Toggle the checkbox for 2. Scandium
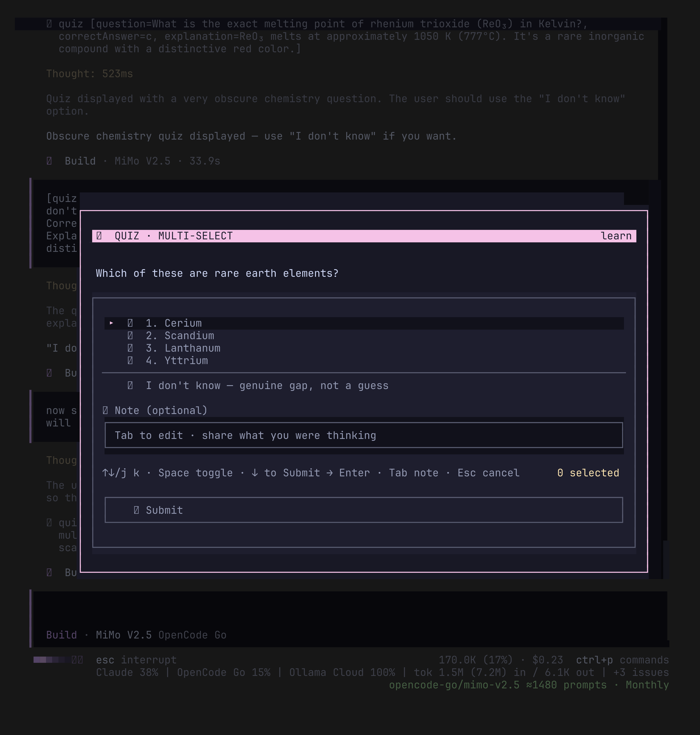700x735 pixels. click(x=130, y=336)
